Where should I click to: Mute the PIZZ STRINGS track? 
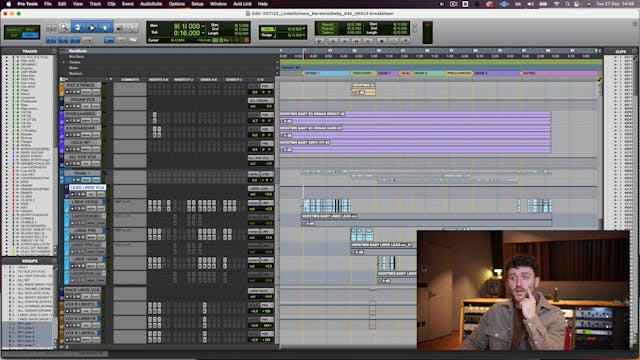pos(78,92)
